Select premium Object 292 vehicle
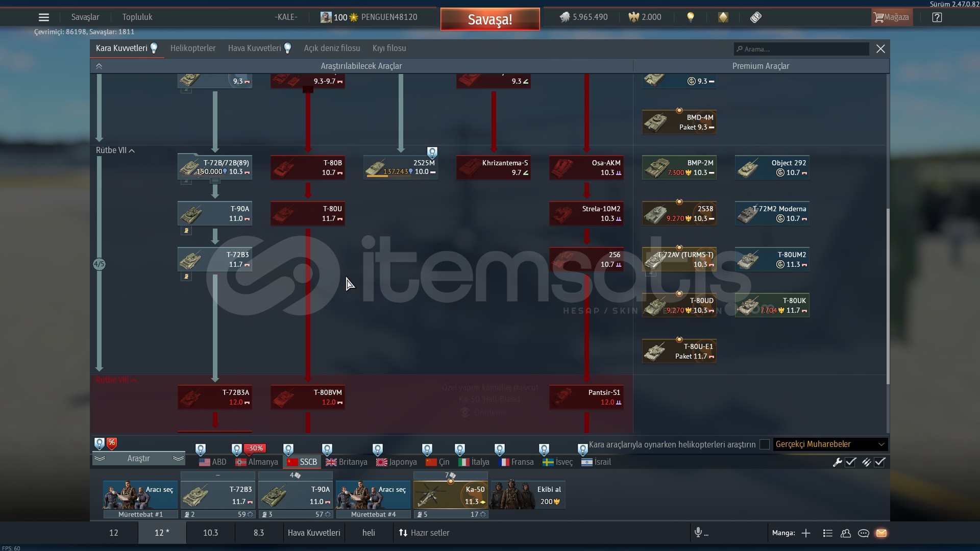Viewport: 980px width, 551px height. [772, 167]
